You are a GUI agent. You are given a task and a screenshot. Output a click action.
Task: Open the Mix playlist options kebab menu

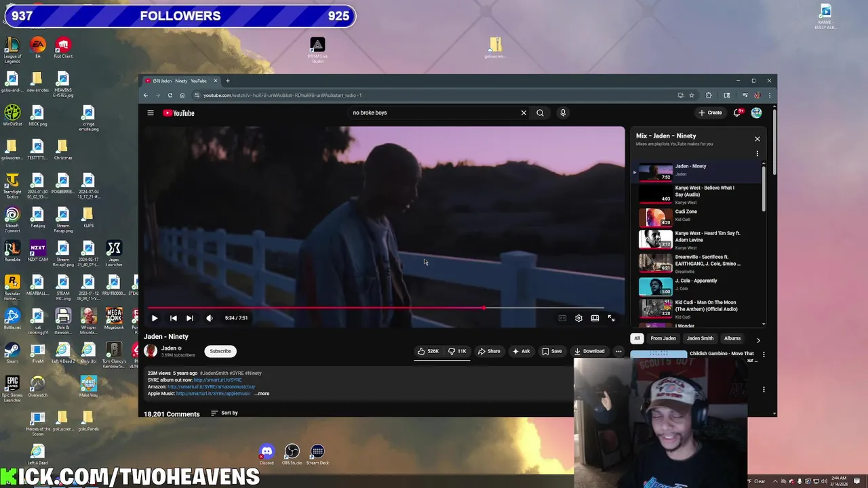[757, 154]
